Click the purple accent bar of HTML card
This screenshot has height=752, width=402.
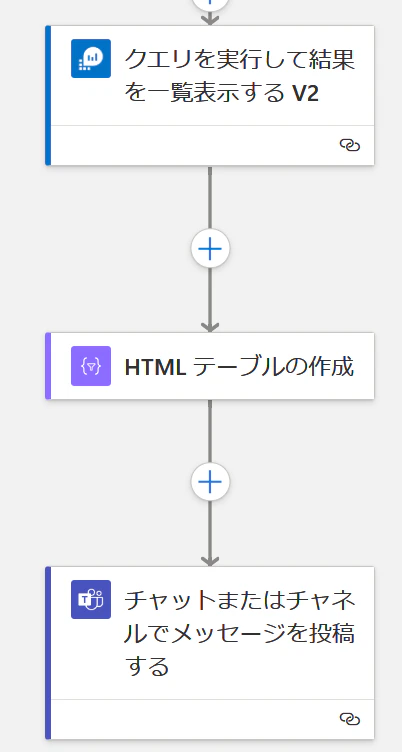pyautogui.click(x=48, y=366)
